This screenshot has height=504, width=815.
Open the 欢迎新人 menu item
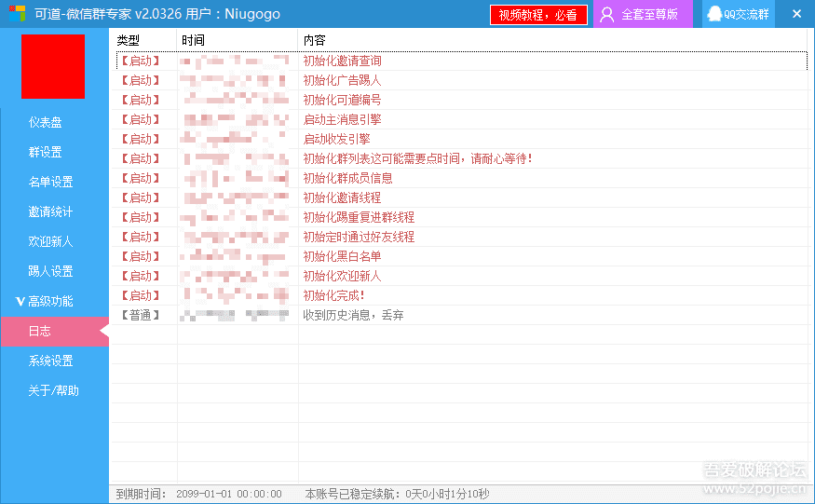click(x=55, y=241)
